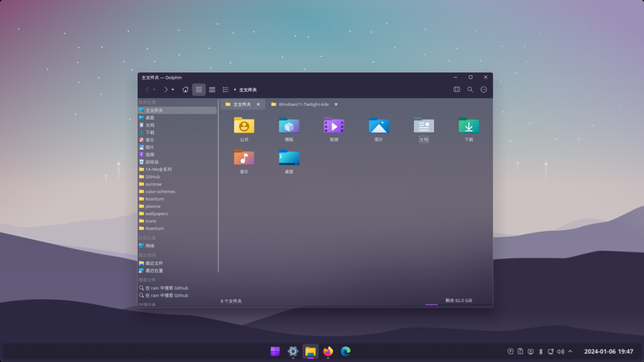Select the 下载 downloads folder icon
Image resolution: width=644 pixels, height=362 pixels.
(x=468, y=125)
